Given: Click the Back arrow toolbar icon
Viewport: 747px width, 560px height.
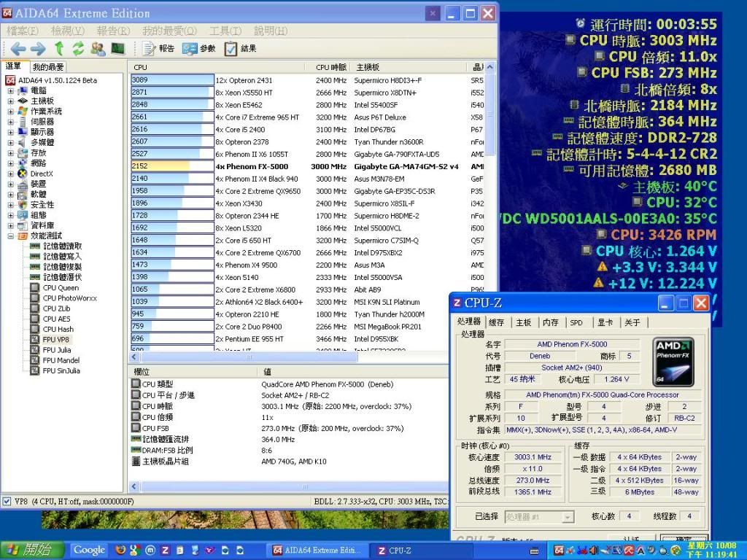Looking at the screenshot, I should coord(18,49).
